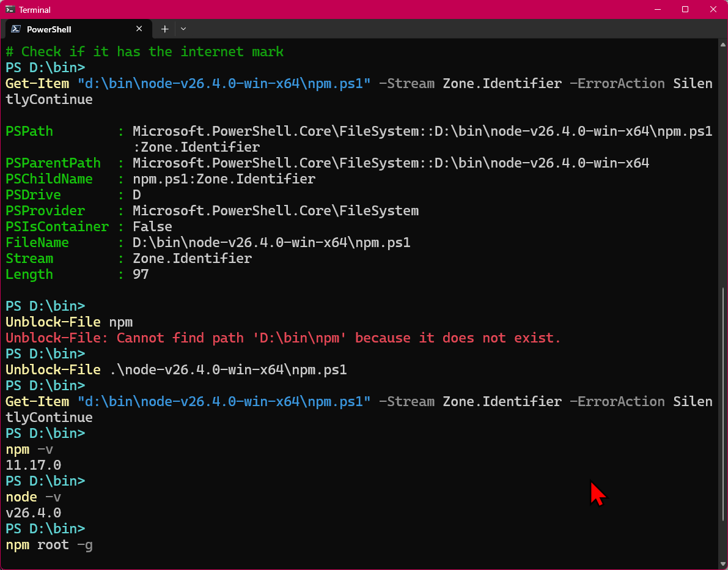Click the FileName value path ending in npm.ps1
Viewport: 728px width, 570px height.
271,242
